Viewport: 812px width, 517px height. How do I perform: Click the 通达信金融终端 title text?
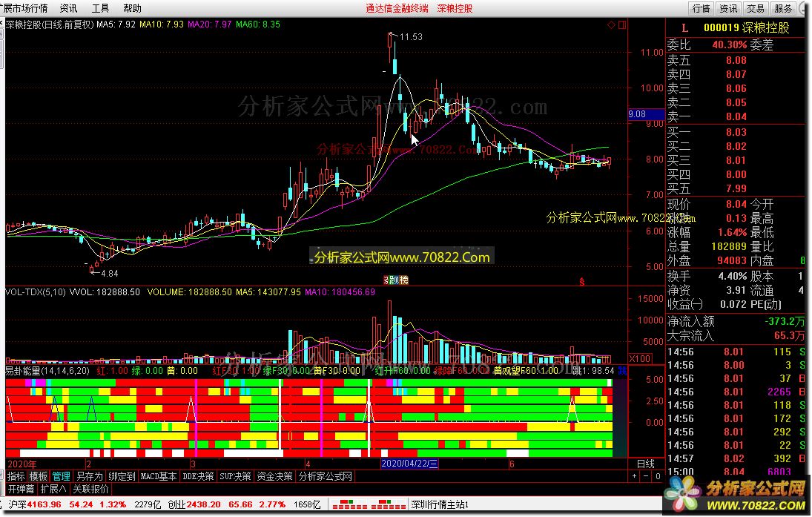397,8
